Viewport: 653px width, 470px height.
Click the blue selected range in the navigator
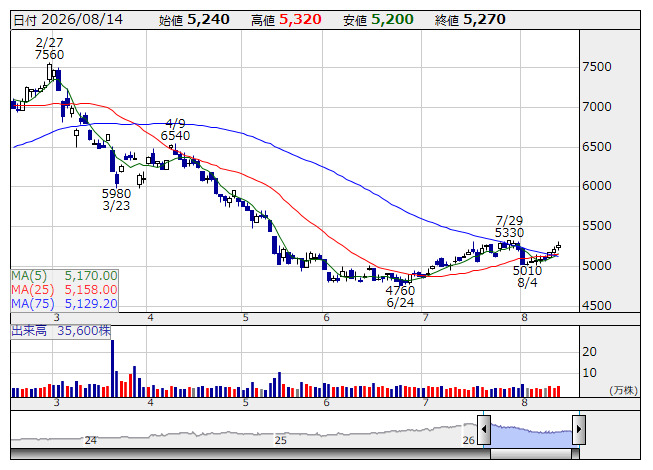pos(531,434)
